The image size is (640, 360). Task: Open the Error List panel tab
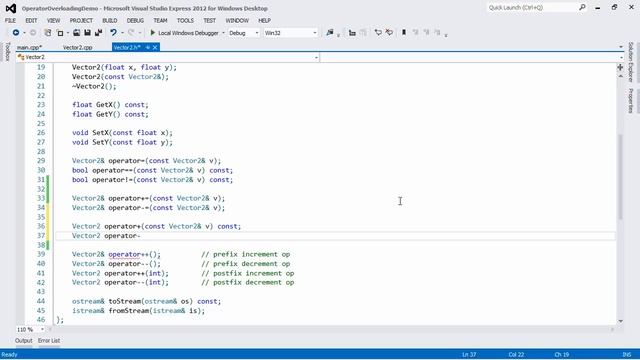pos(49,340)
